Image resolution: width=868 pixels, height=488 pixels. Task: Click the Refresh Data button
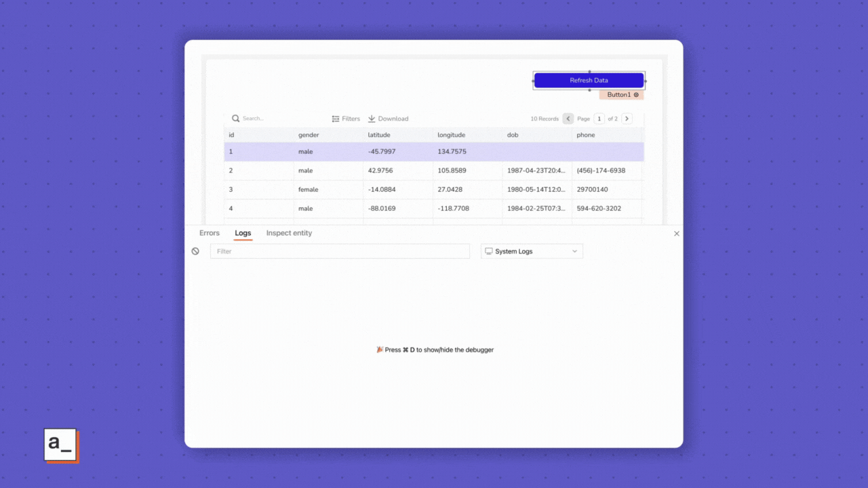(x=589, y=81)
